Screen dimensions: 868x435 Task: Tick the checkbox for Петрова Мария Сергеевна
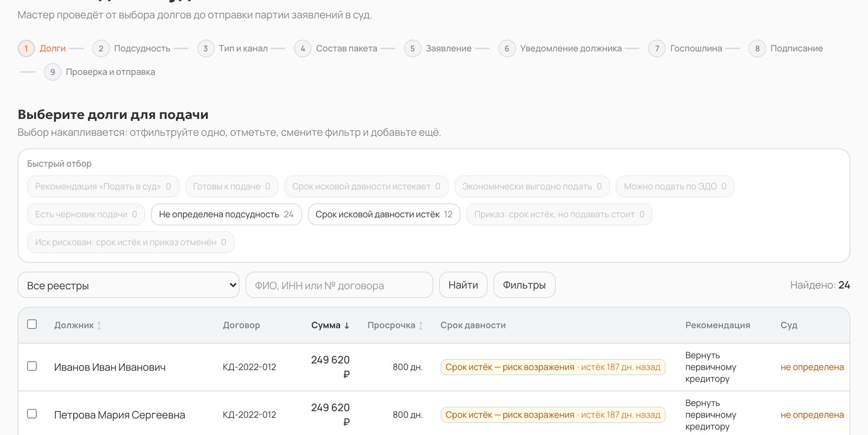pyautogui.click(x=32, y=414)
